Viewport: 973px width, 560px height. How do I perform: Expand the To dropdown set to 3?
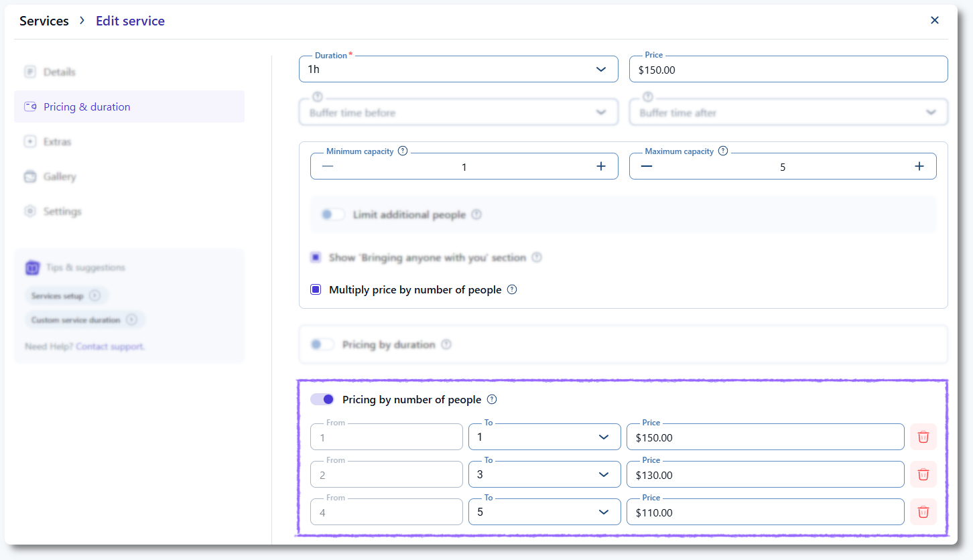pyautogui.click(x=544, y=475)
